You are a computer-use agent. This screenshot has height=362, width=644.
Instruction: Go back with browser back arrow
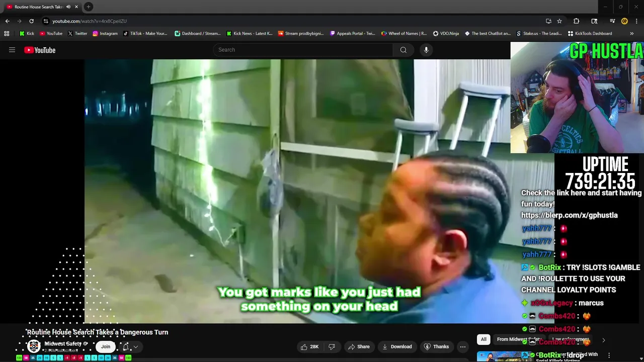coord(7,21)
